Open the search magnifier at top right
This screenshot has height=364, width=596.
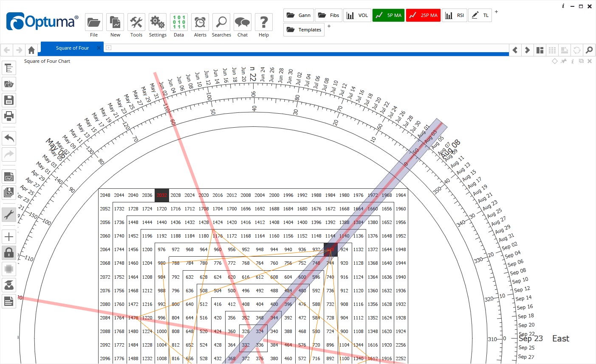tap(589, 50)
